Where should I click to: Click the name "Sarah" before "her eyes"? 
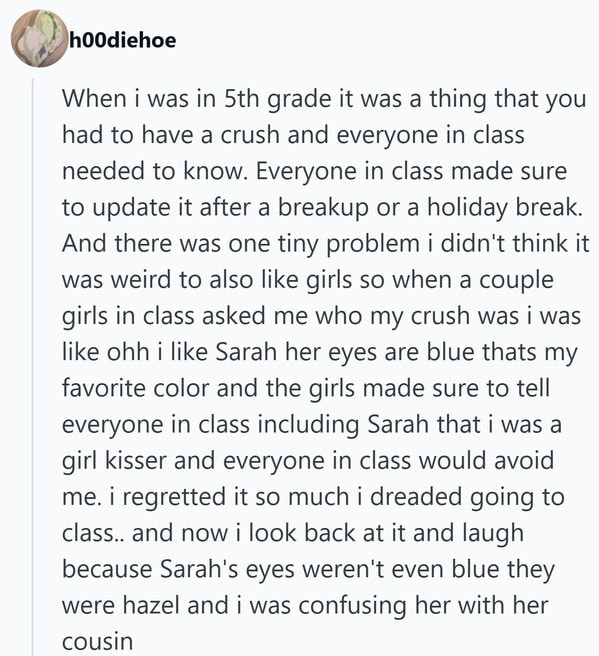point(246,352)
